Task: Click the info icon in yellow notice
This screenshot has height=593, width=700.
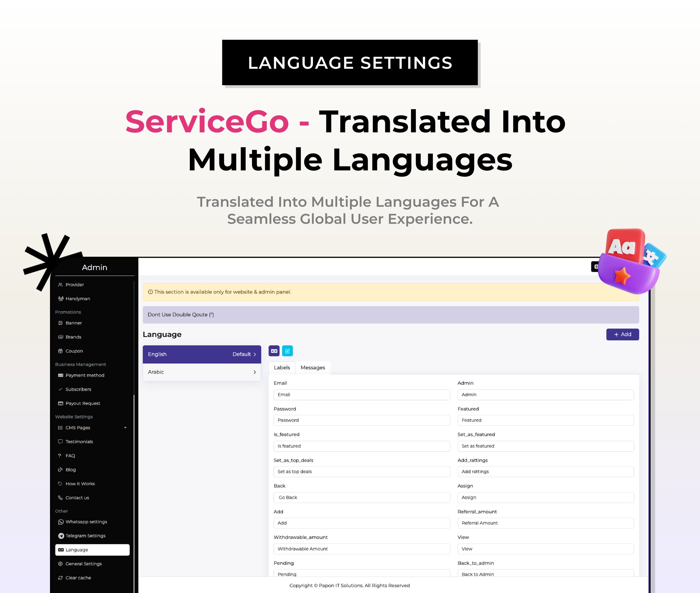Action: [x=150, y=292]
